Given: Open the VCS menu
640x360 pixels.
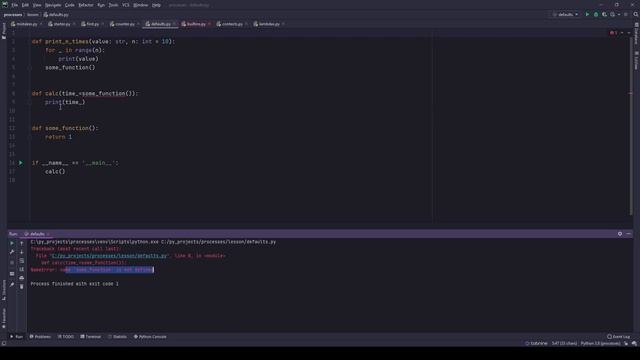Looking at the screenshot, I should click(126, 5).
